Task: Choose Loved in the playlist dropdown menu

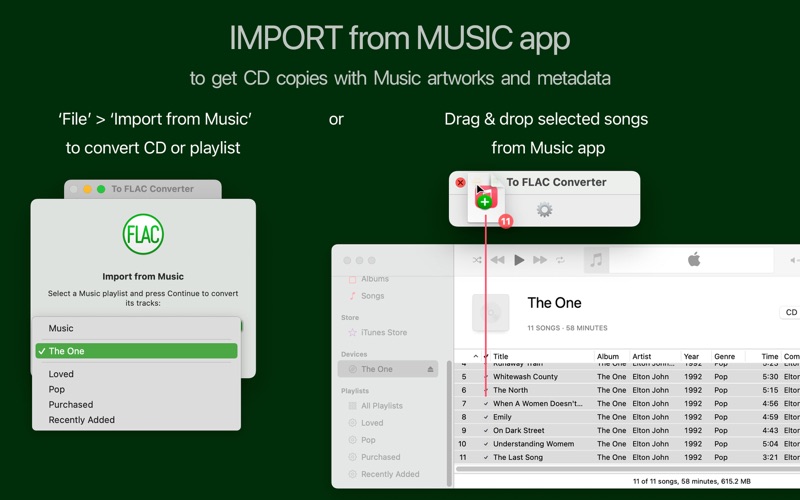Action: click(136, 374)
